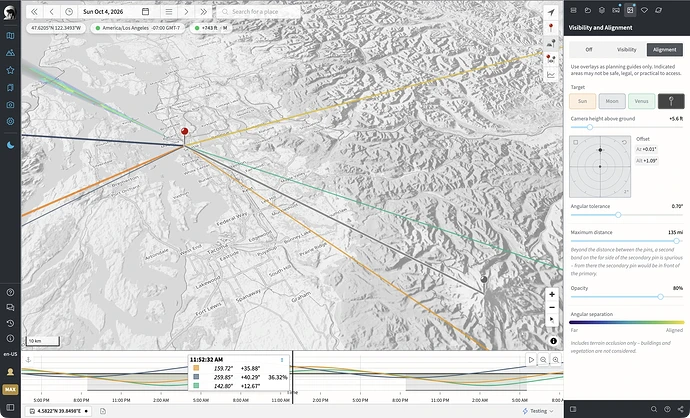Play the timeline animation
Image resolution: width=690 pixels, height=418 pixels.
531,359
